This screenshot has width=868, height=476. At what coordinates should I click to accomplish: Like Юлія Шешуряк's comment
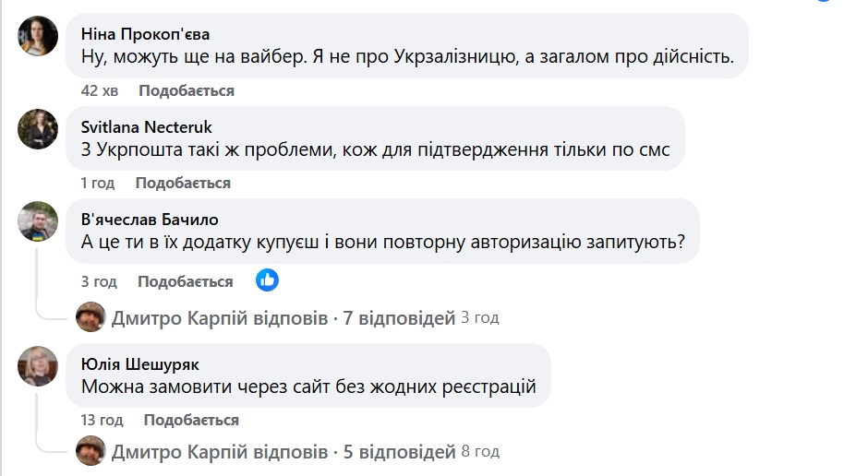(x=191, y=420)
